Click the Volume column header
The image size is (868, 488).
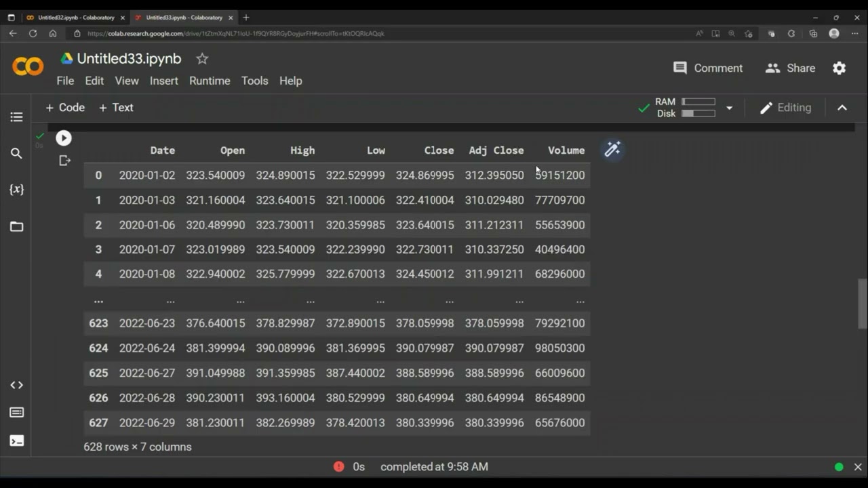click(x=566, y=150)
